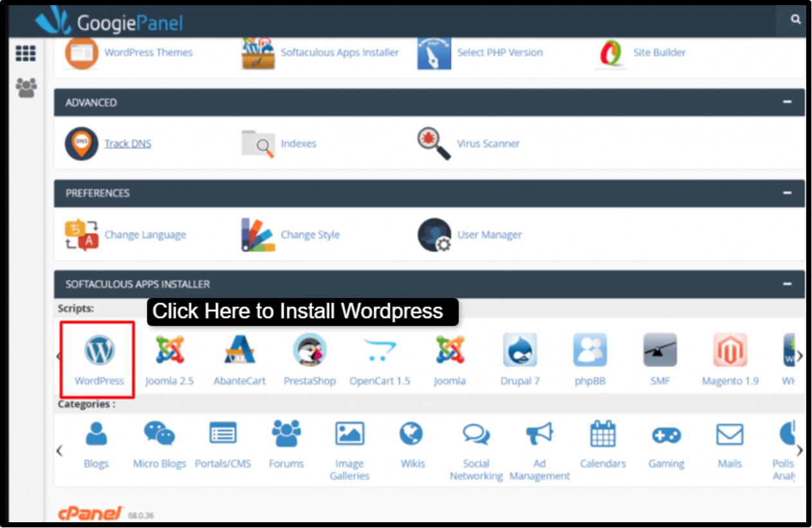
Task: Open the Virus Scanner tool
Action: tap(488, 143)
